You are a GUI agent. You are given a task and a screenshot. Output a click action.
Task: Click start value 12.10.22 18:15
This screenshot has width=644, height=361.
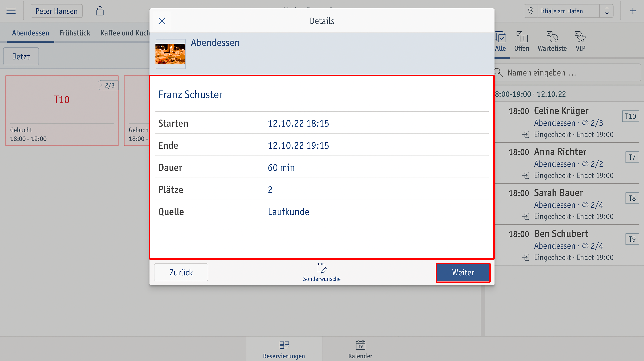click(299, 123)
